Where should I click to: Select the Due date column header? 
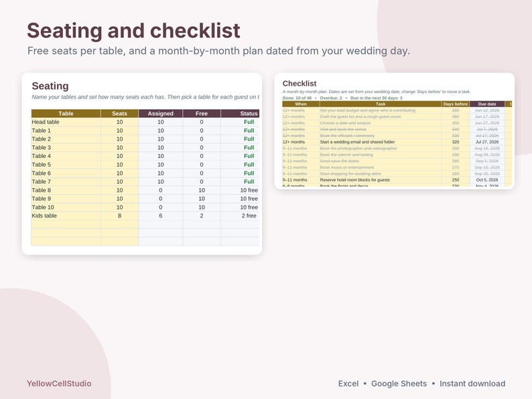487,104
